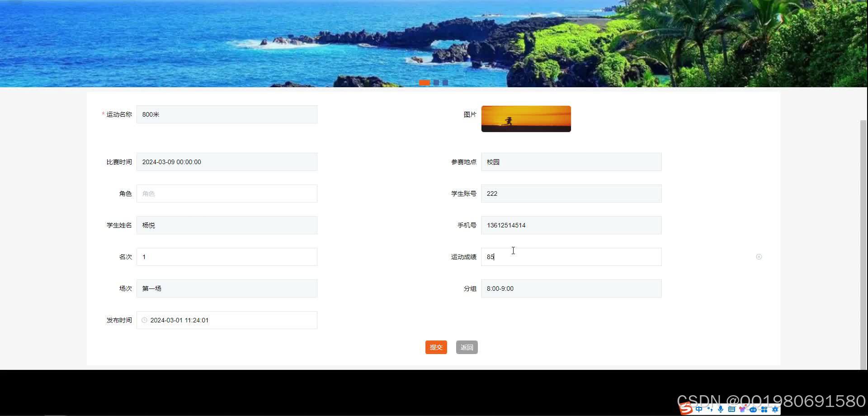The image size is (868, 416).
Task: Click the 运动名称 label text
Action: pyautogui.click(x=119, y=114)
